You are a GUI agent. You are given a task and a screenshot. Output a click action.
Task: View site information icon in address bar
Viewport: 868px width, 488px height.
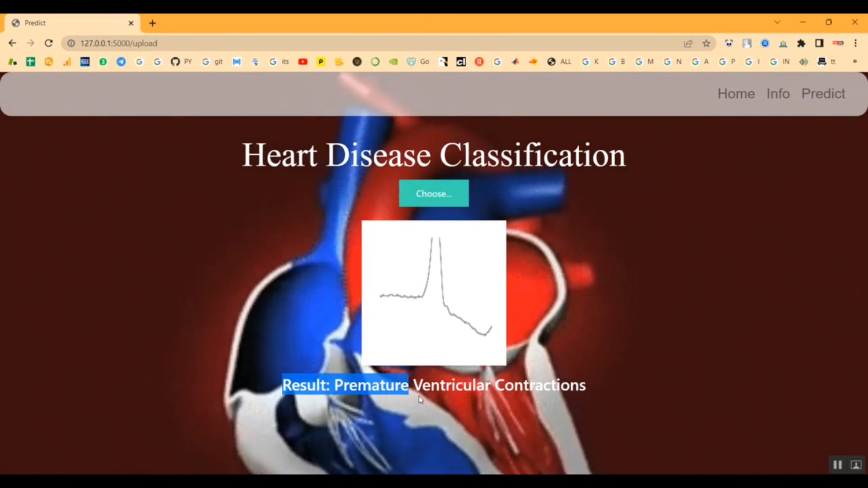click(71, 43)
